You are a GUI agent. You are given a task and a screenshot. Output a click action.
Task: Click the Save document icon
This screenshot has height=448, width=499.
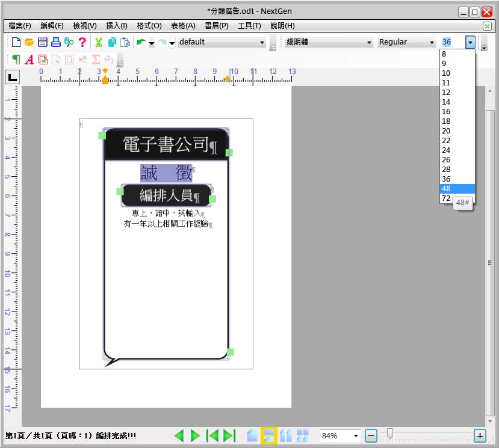click(43, 42)
